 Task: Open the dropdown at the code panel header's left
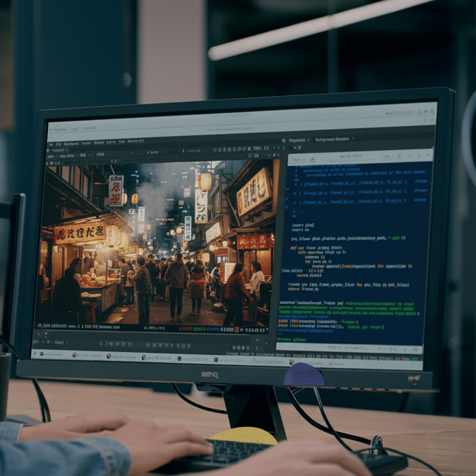298,159
